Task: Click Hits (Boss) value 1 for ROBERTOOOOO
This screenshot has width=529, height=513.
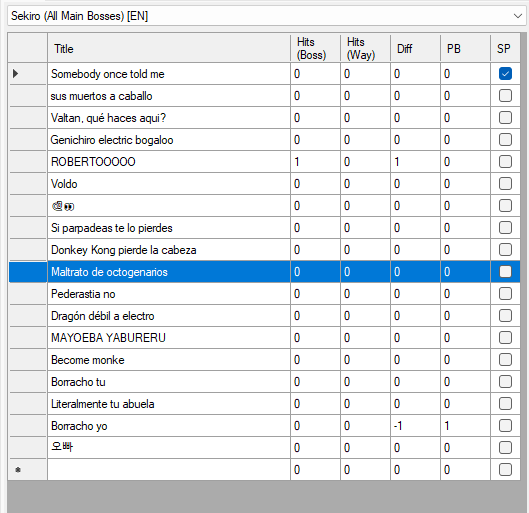Action: coord(315,162)
